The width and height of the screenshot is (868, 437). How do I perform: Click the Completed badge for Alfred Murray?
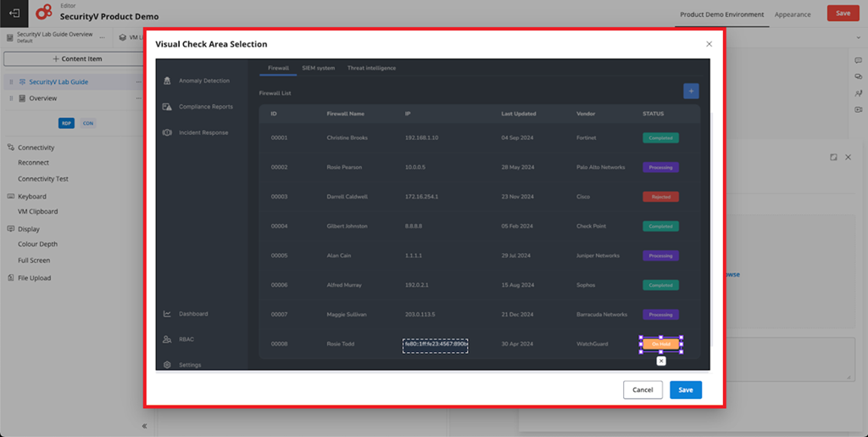660,285
